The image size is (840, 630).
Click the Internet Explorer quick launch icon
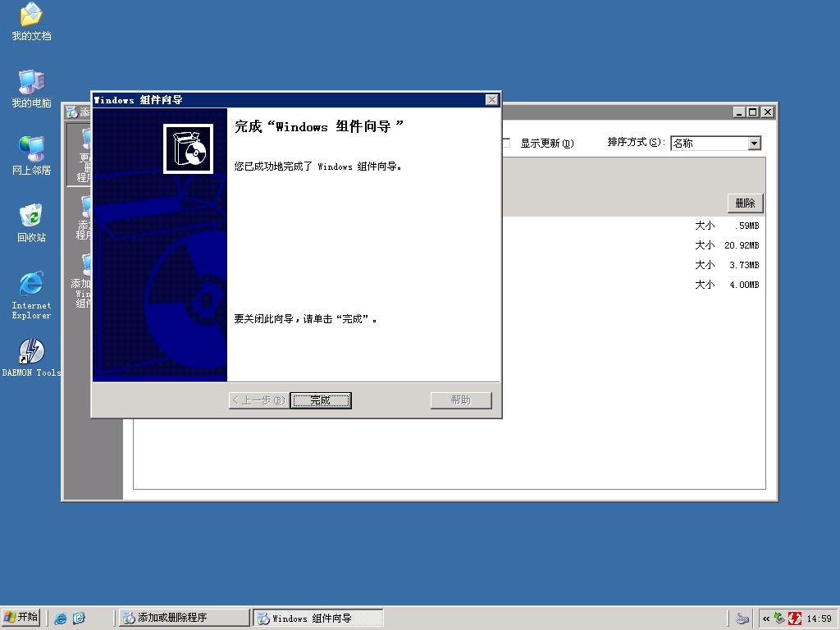coord(61,619)
